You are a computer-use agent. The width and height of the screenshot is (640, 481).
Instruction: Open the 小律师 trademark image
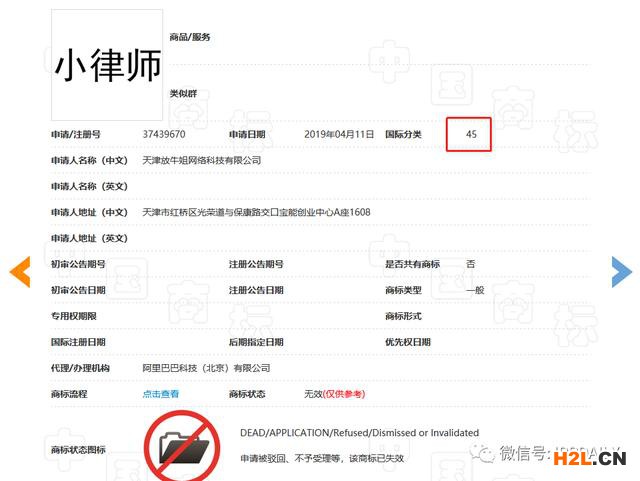(x=107, y=65)
